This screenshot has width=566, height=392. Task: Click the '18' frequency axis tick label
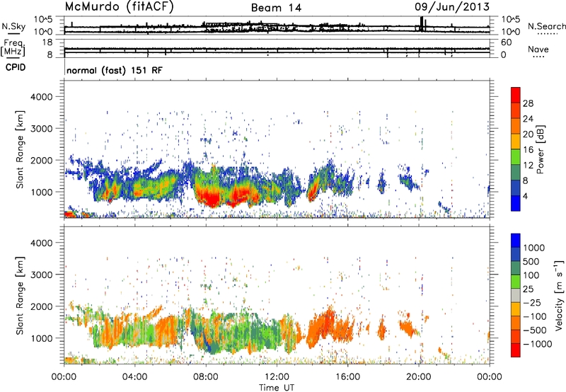[47, 42]
